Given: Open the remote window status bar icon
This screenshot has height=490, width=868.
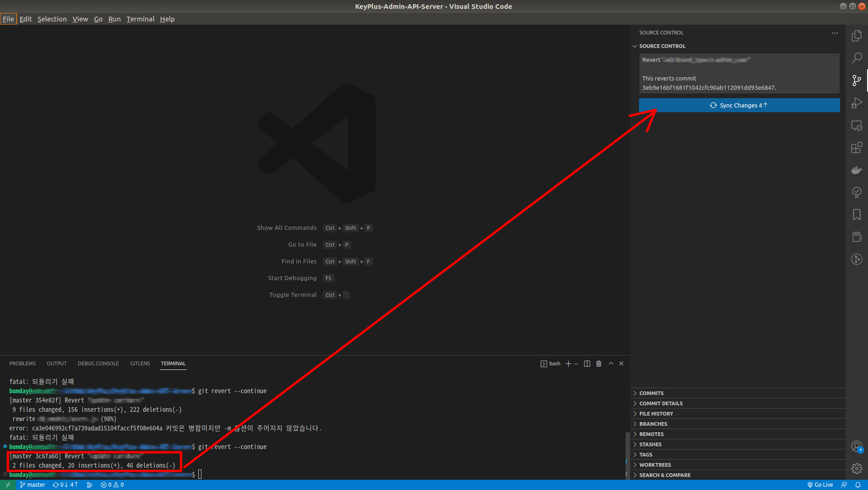Looking at the screenshot, I should 8,485.
